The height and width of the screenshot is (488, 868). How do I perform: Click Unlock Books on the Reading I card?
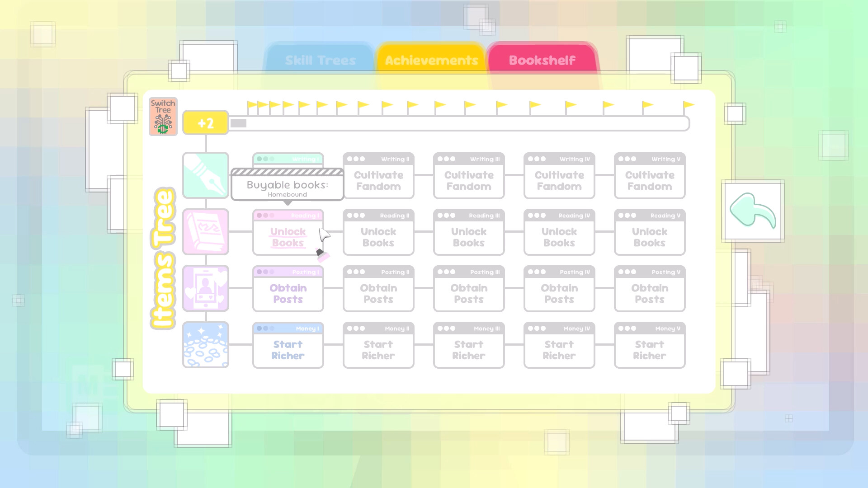pos(287,237)
